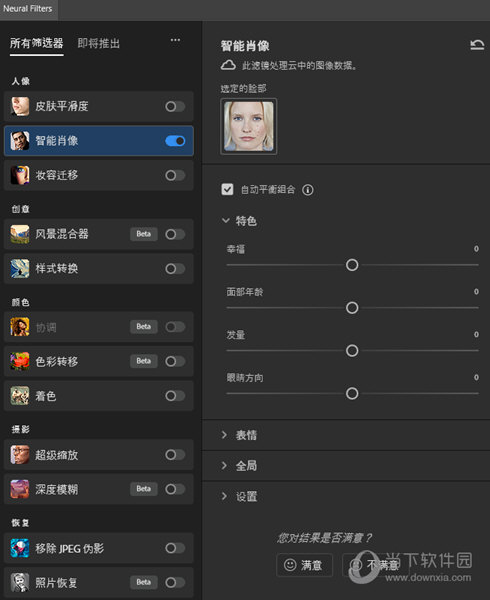
Task: Click the 创意 category label
Action: pyautogui.click(x=21, y=209)
